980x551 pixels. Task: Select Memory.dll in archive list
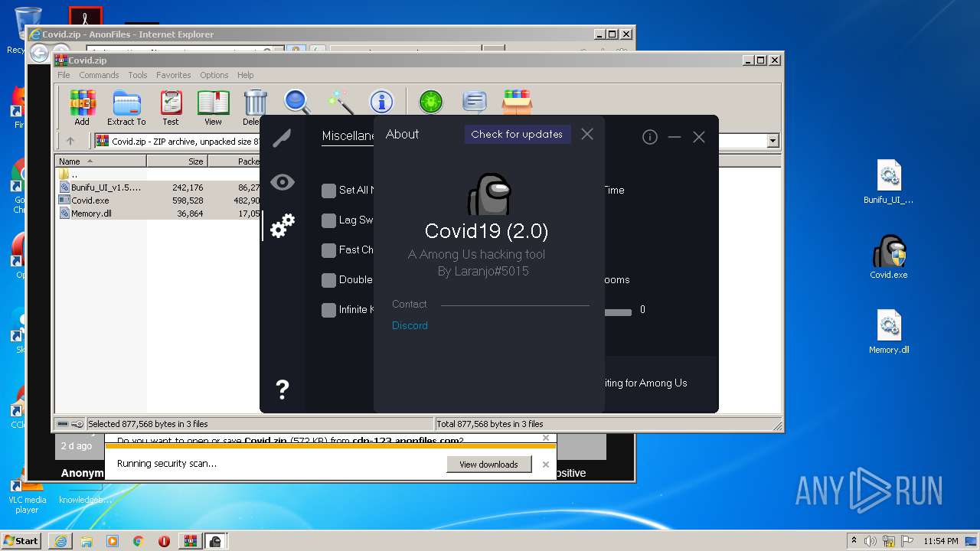pos(158,214)
